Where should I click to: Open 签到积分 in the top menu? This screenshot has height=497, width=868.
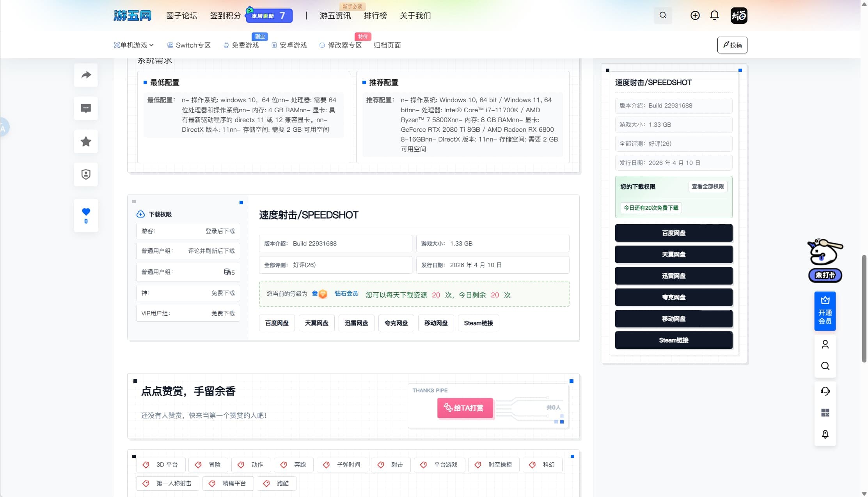click(x=225, y=16)
